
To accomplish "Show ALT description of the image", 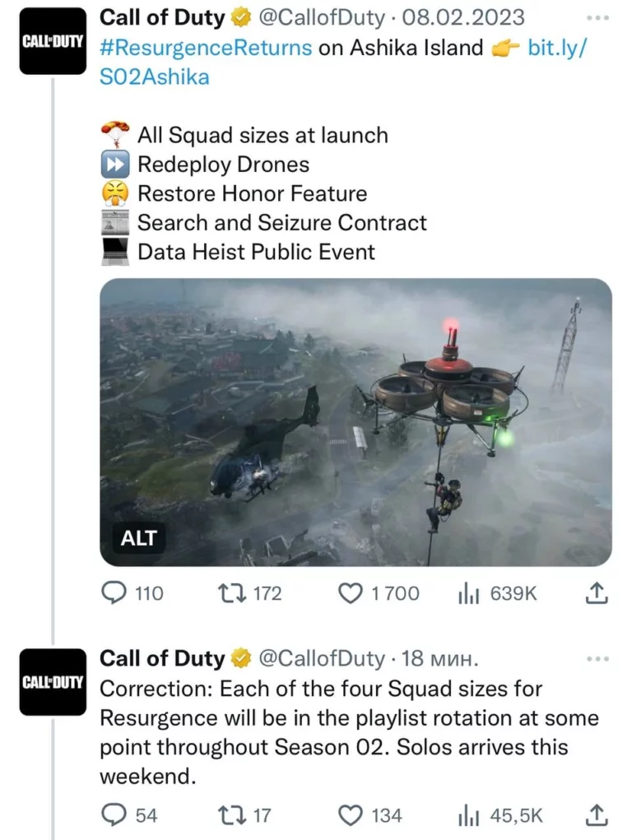I will (137, 540).
